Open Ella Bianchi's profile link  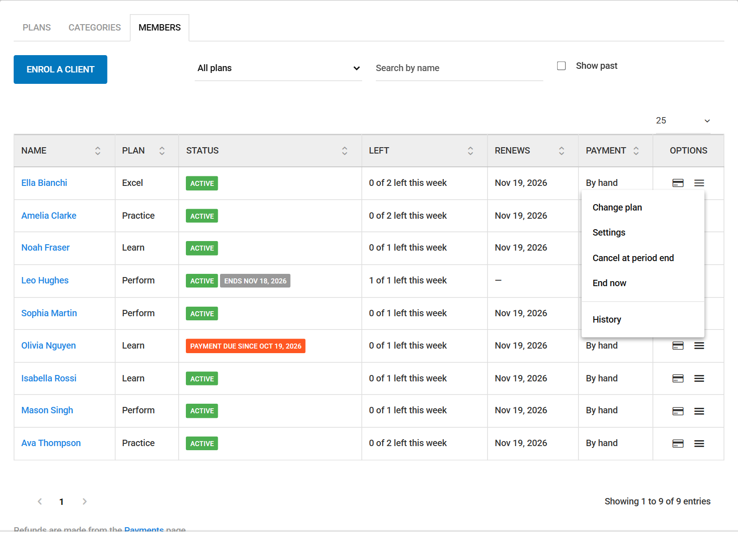[x=44, y=183]
